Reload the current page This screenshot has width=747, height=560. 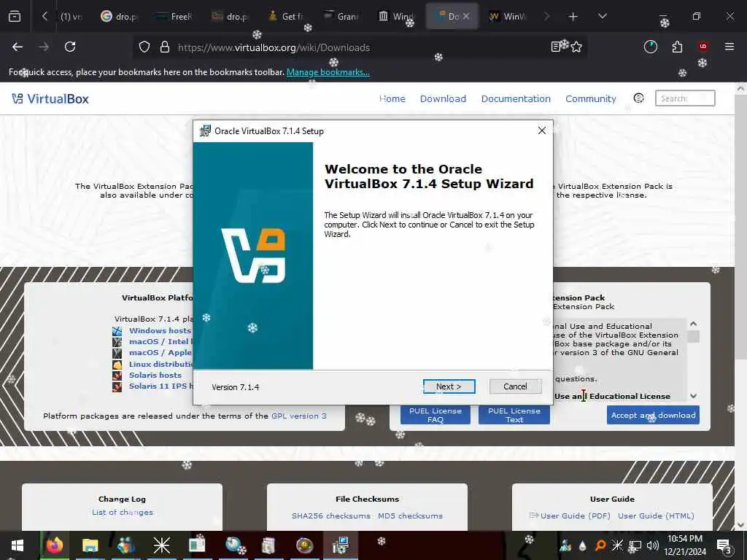pyautogui.click(x=70, y=47)
